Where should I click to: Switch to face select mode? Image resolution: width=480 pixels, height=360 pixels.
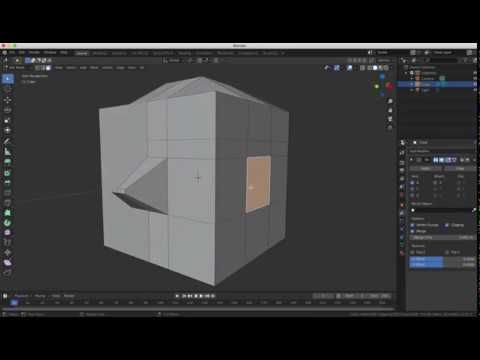48,68
